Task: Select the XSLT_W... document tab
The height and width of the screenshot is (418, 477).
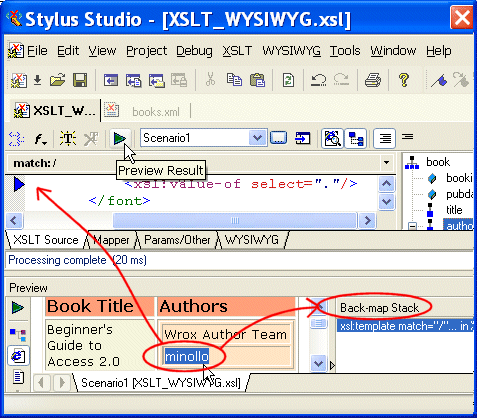Action: point(55,111)
